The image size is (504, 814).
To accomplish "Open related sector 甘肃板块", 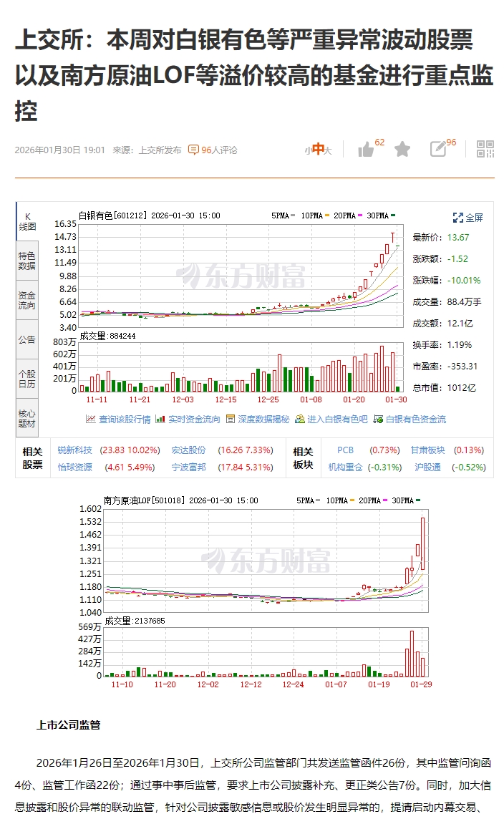I will click(427, 450).
